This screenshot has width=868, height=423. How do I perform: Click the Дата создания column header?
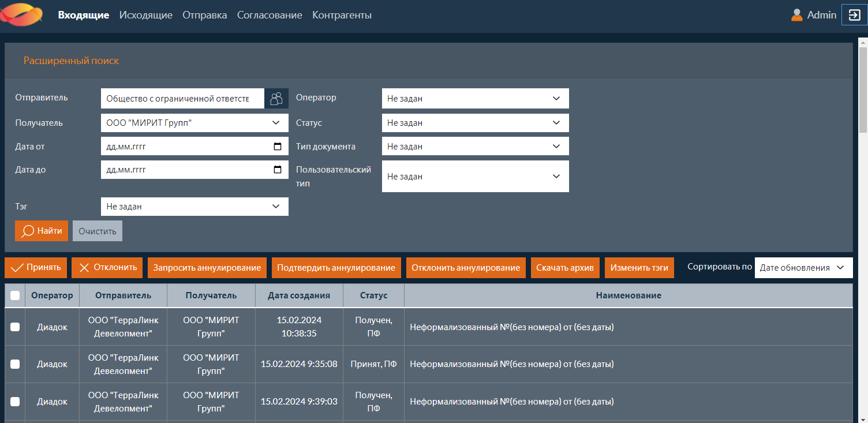pos(299,295)
